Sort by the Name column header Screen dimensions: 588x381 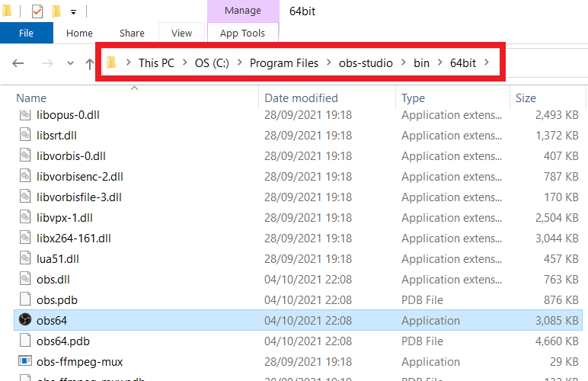[31, 98]
